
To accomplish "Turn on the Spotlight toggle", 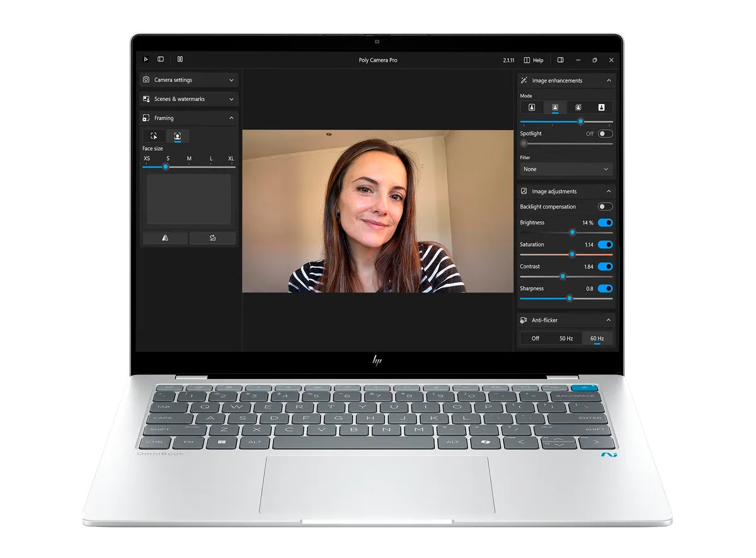I will tap(605, 134).
